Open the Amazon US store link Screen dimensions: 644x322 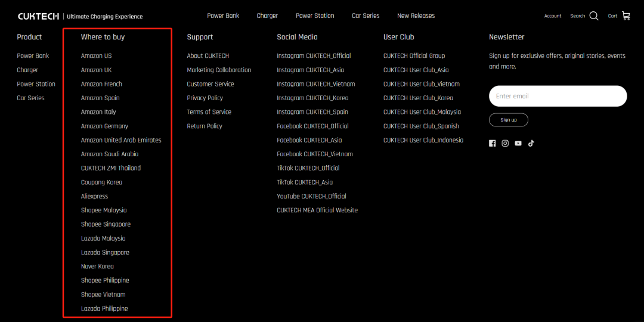(96, 56)
